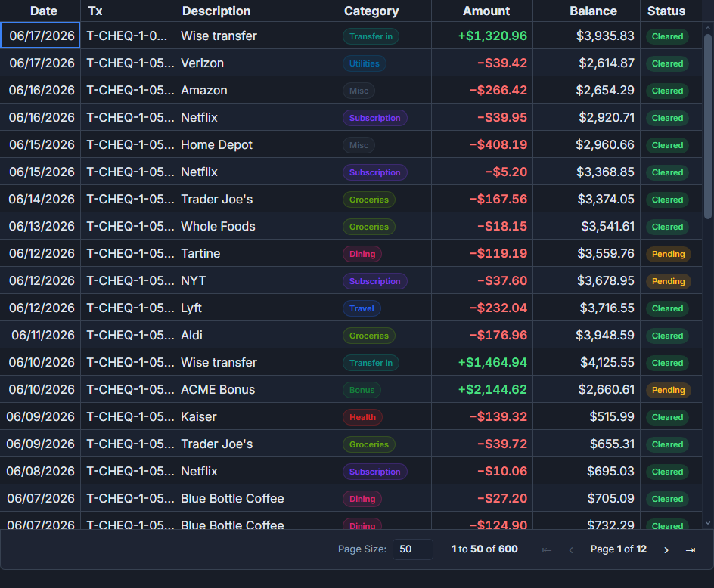This screenshot has width=714, height=588.
Task: Click the scrollbar down arrow
Action: point(708,523)
